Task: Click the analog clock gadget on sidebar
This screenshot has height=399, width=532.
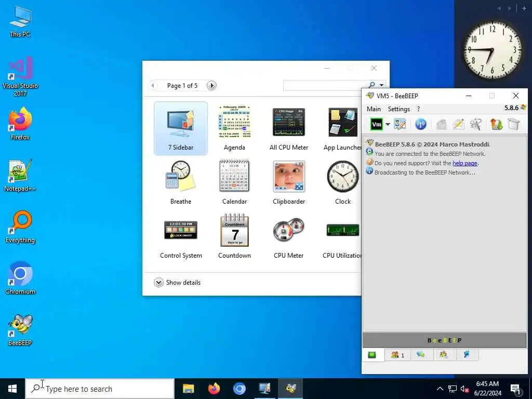Action: [x=493, y=50]
